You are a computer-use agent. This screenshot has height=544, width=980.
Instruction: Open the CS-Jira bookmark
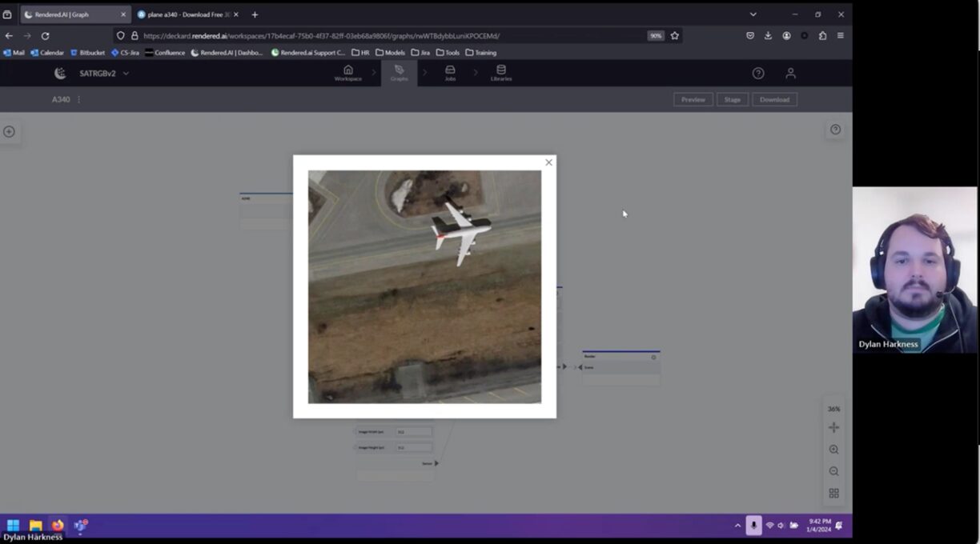tap(125, 53)
